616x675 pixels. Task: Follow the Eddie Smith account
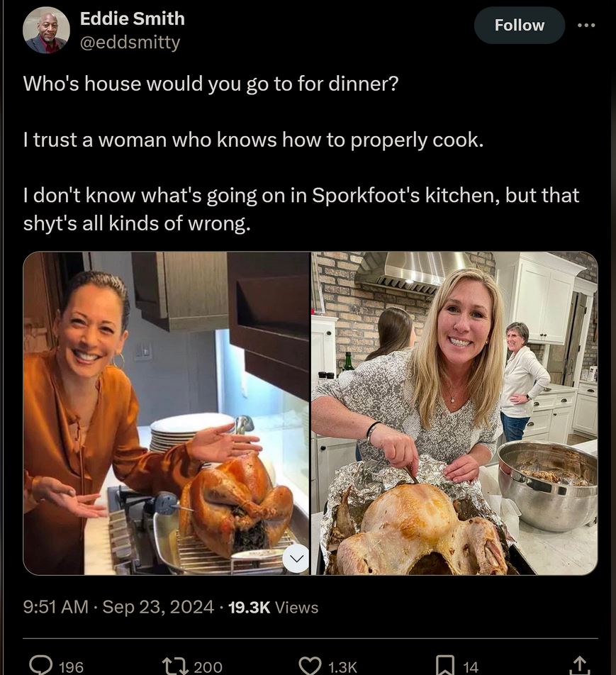coord(519,26)
